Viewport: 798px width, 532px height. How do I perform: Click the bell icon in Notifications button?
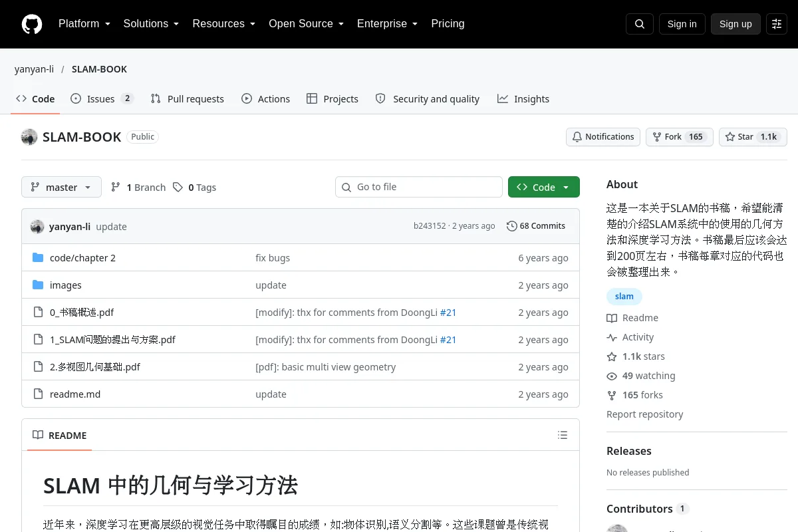point(577,136)
